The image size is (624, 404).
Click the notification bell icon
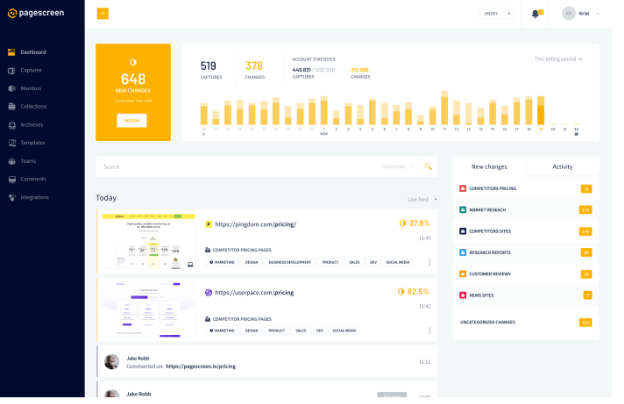click(536, 14)
